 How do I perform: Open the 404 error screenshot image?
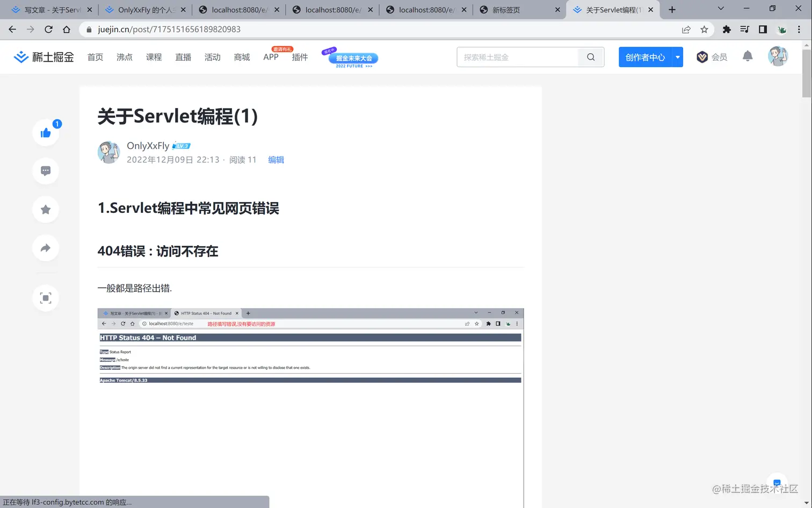click(x=310, y=408)
